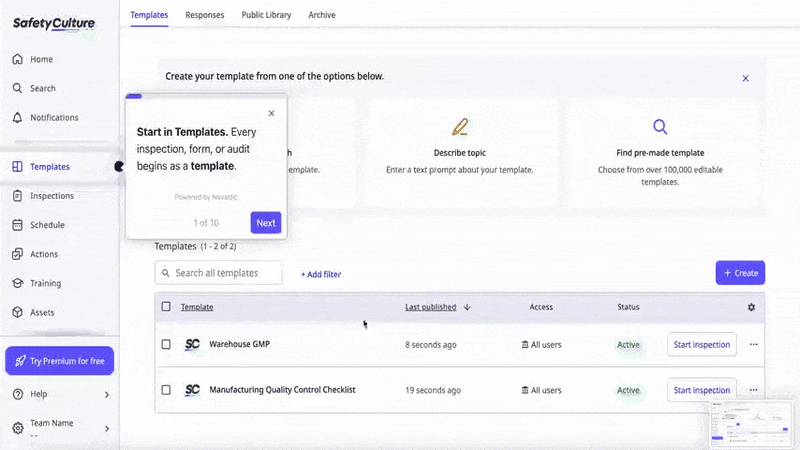Viewport: 800px width, 450px height.
Task: Open Team Name settings gear icon
Action: pos(18,428)
